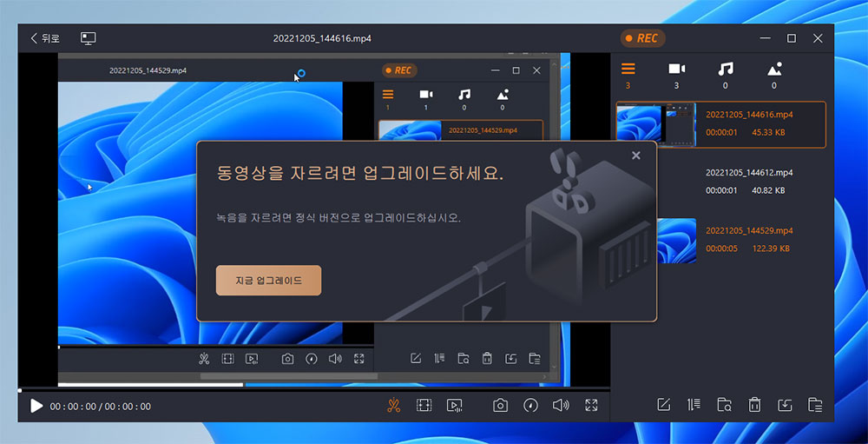Click the 00:00:05 duration of 20221205_144529.mp4

coord(722,249)
